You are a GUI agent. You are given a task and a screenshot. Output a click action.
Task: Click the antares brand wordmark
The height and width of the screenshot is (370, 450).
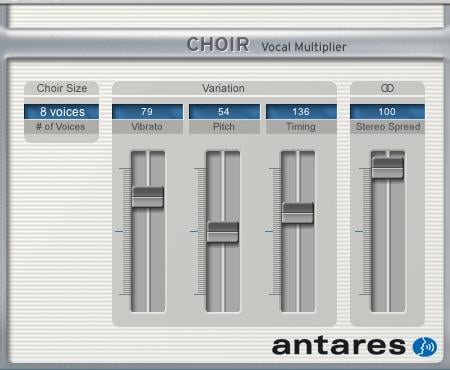point(339,346)
